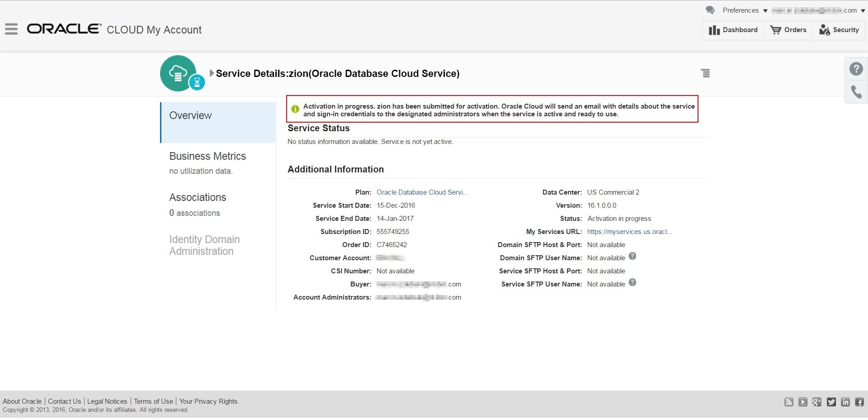The height and width of the screenshot is (420, 868).
Task: Click the Service Start Date 15-Dec-2016
Action: (x=396, y=205)
